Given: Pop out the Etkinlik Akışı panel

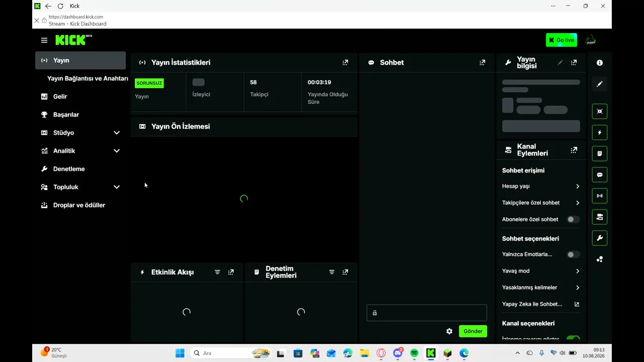Looking at the screenshot, I should pos(231,272).
